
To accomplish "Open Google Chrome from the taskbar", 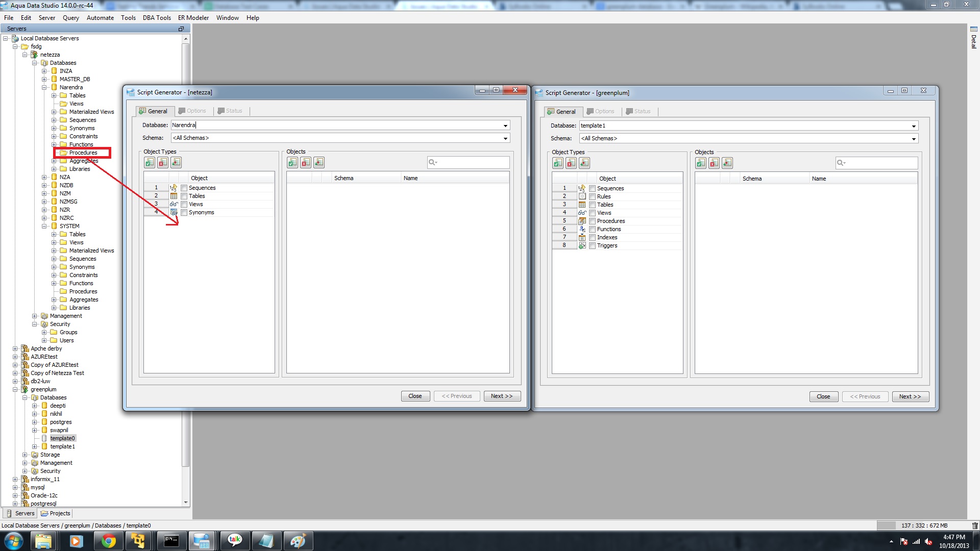I will [108, 541].
